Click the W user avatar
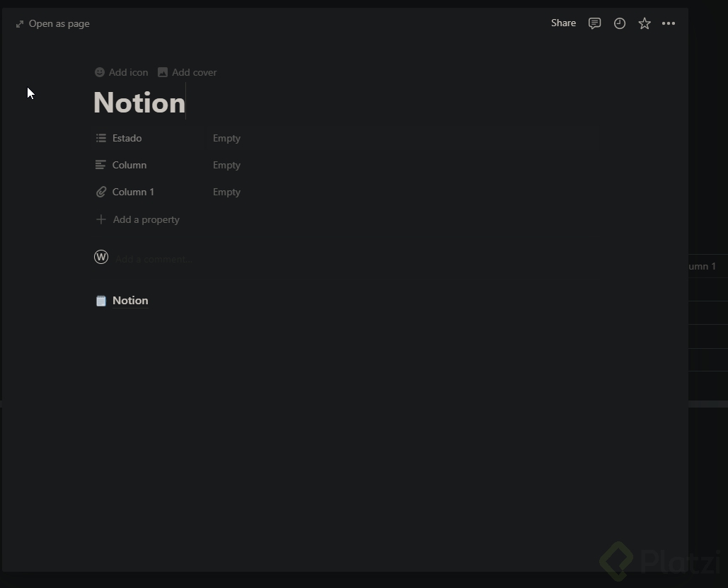The height and width of the screenshot is (588, 728). click(x=101, y=257)
